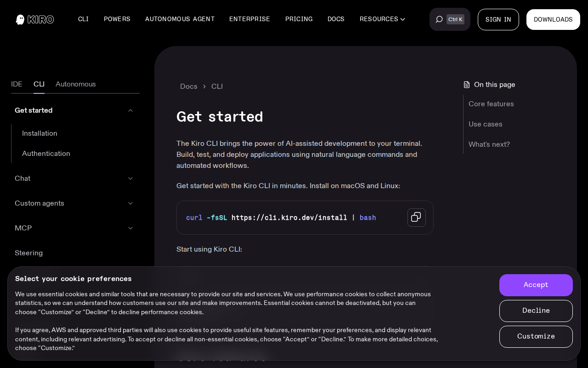The height and width of the screenshot is (368, 588).
Task: Decline performance cookies
Action: pos(536,311)
